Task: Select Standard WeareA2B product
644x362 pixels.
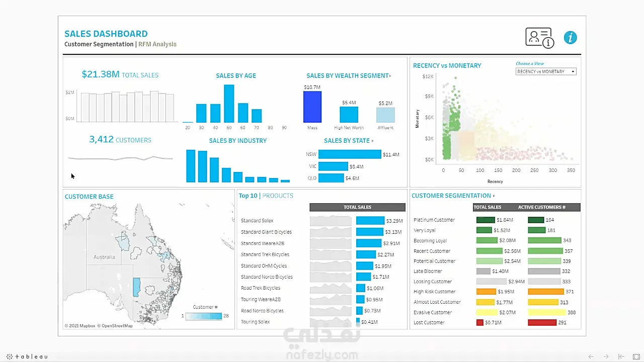Action: (262, 243)
